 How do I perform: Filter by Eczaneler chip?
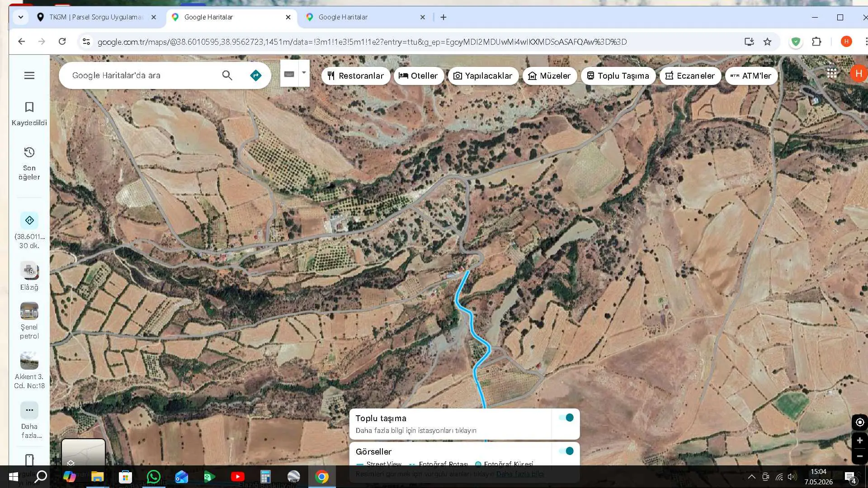pos(690,76)
